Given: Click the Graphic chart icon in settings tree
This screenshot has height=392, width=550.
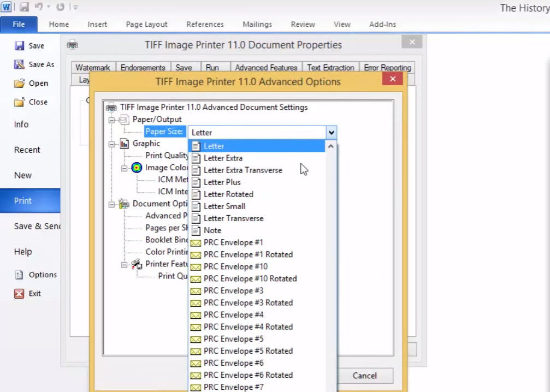Looking at the screenshot, I should (x=125, y=144).
